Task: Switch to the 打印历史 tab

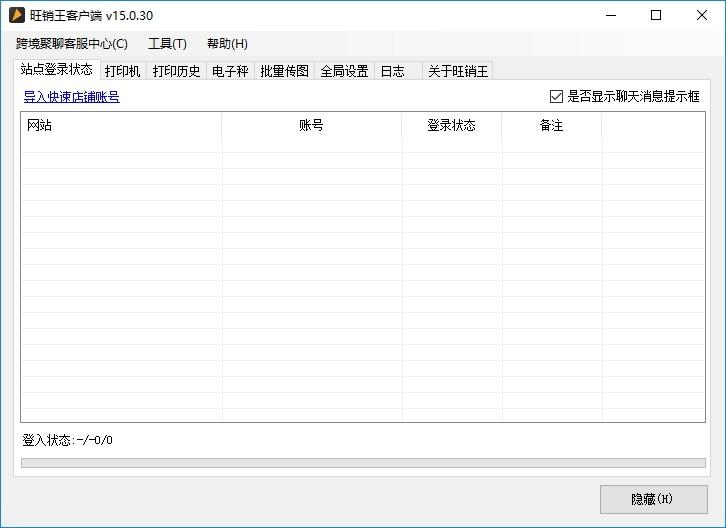Action: point(176,71)
